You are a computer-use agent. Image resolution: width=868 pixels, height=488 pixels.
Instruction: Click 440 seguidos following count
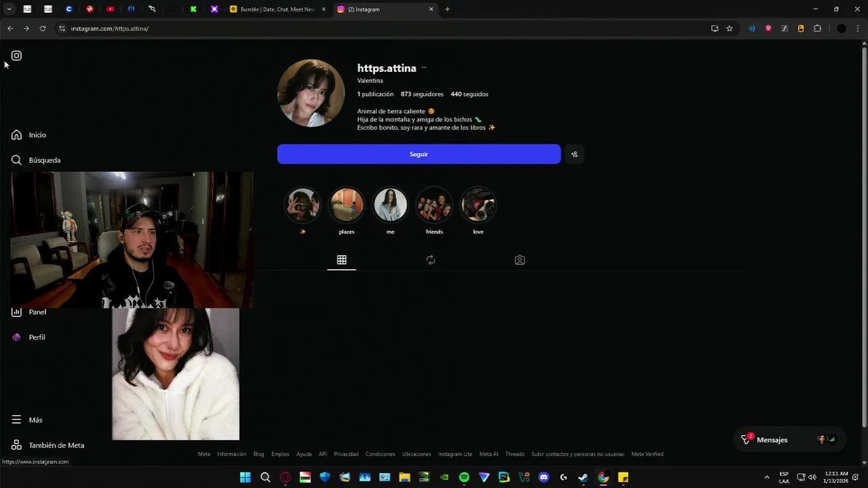pos(469,94)
